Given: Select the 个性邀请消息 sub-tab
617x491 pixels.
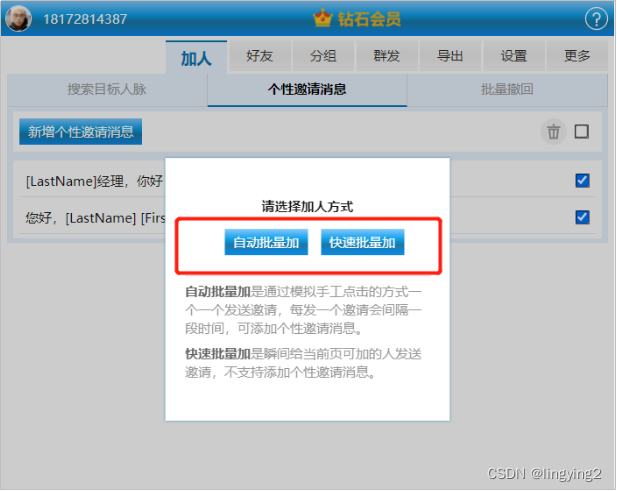Looking at the screenshot, I should [x=307, y=89].
